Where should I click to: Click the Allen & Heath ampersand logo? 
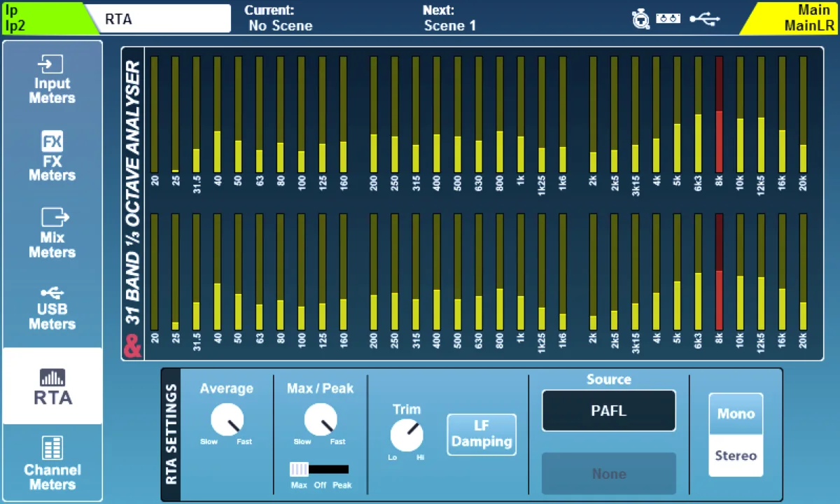pos(132,346)
